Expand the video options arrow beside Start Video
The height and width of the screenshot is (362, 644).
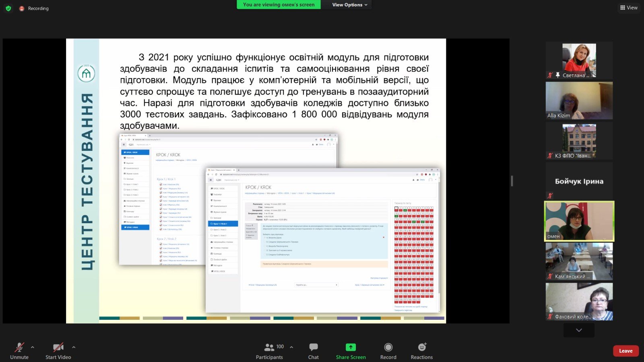pyautogui.click(x=74, y=347)
